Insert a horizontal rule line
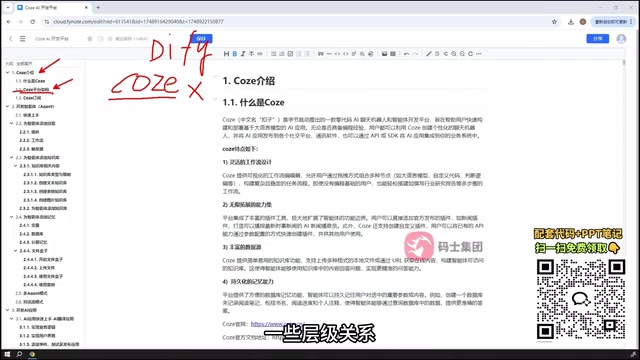The width and height of the screenshot is (640, 360). 329,54
